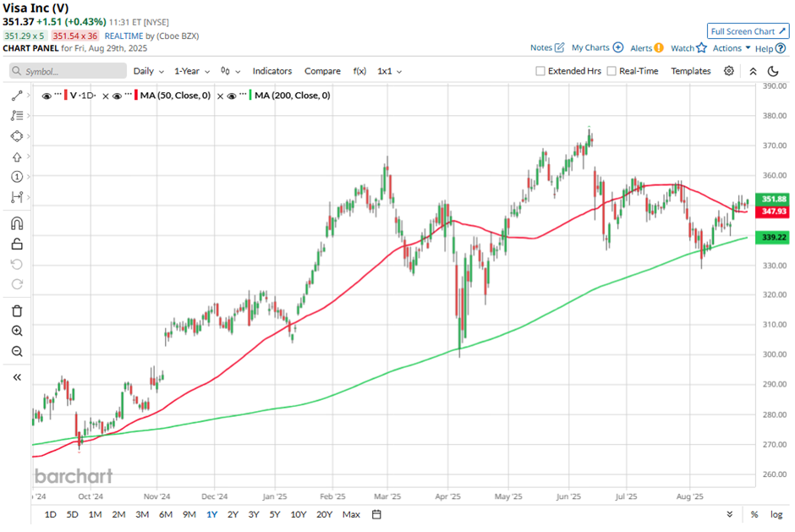
Task: Zoom out of the chart
Action: [17, 352]
